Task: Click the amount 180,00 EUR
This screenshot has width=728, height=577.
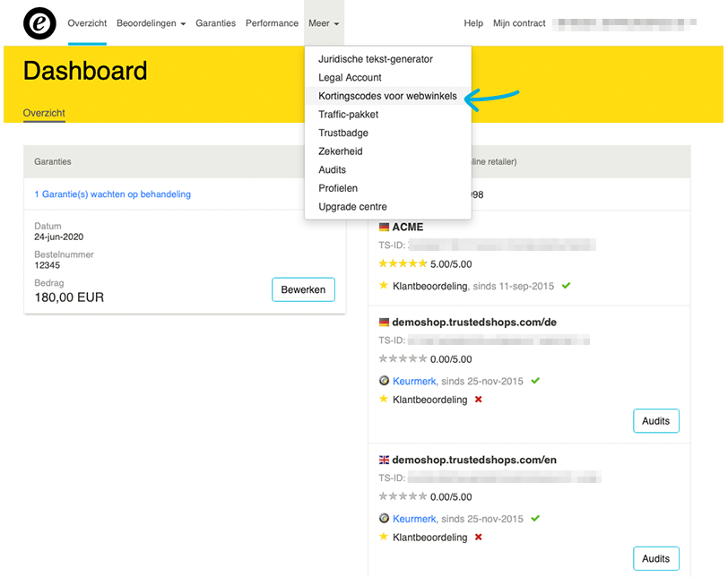Action: tap(69, 297)
